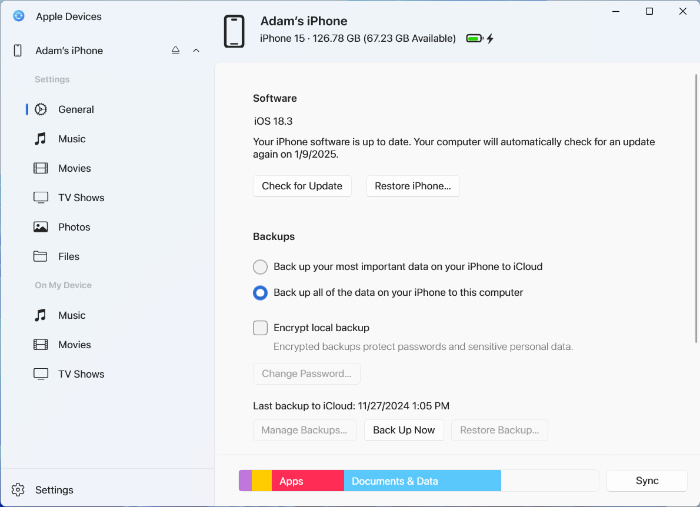The width and height of the screenshot is (700, 507).
Task: Click Back Up Now button
Action: tap(404, 430)
